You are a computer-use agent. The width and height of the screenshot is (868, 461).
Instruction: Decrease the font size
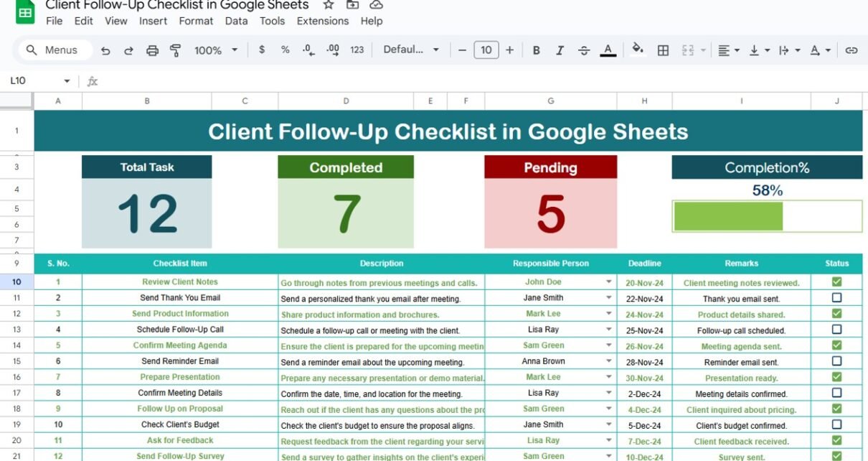pyautogui.click(x=462, y=50)
